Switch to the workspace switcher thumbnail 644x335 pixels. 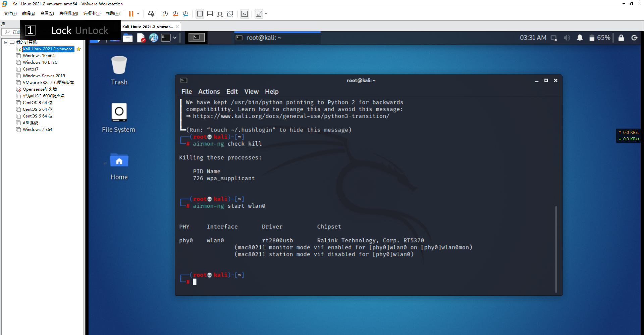pos(197,38)
